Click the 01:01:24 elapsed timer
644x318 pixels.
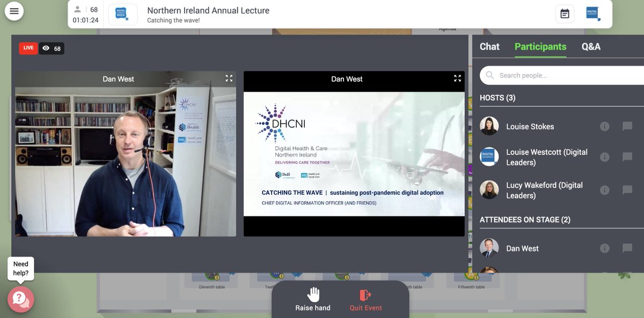86,20
